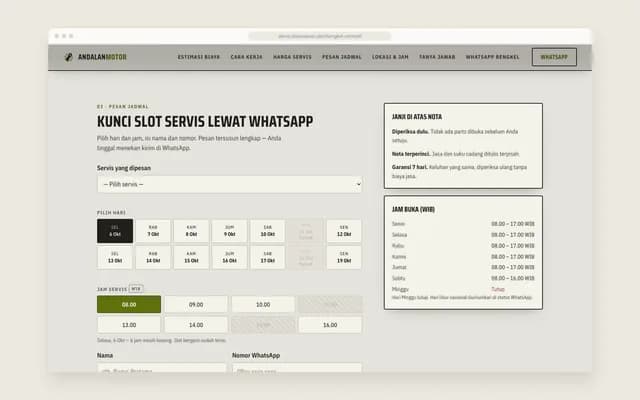
Task: Open the Estimasi Biaya nav item
Action: click(199, 57)
